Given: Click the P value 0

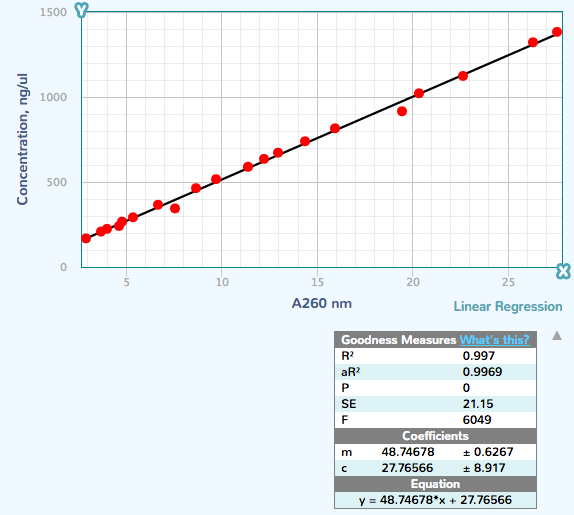Looking at the screenshot, I should tap(466, 388).
